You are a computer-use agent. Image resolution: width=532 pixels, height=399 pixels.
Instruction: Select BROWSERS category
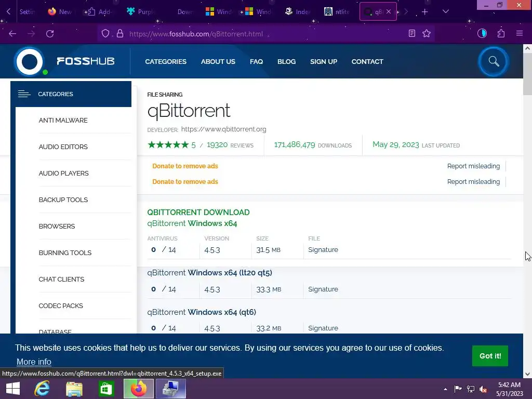tap(57, 226)
